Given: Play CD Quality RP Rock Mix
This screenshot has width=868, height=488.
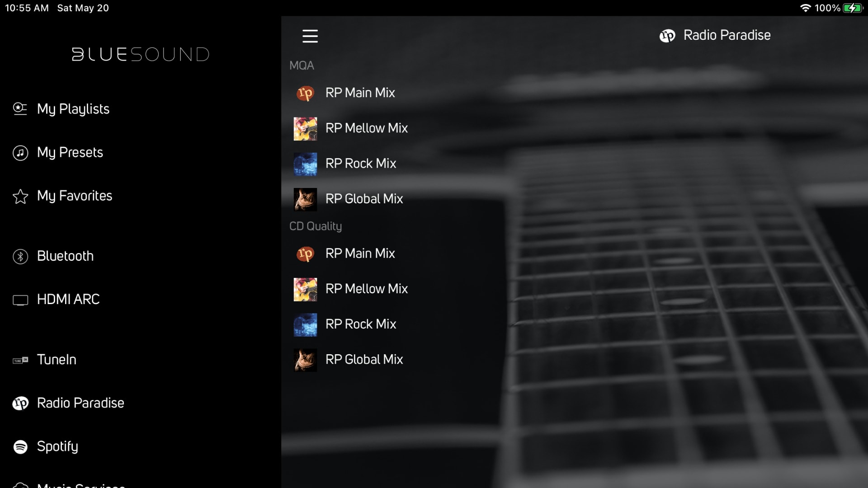Looking at the screenshot, I should (x=361, y=324).
